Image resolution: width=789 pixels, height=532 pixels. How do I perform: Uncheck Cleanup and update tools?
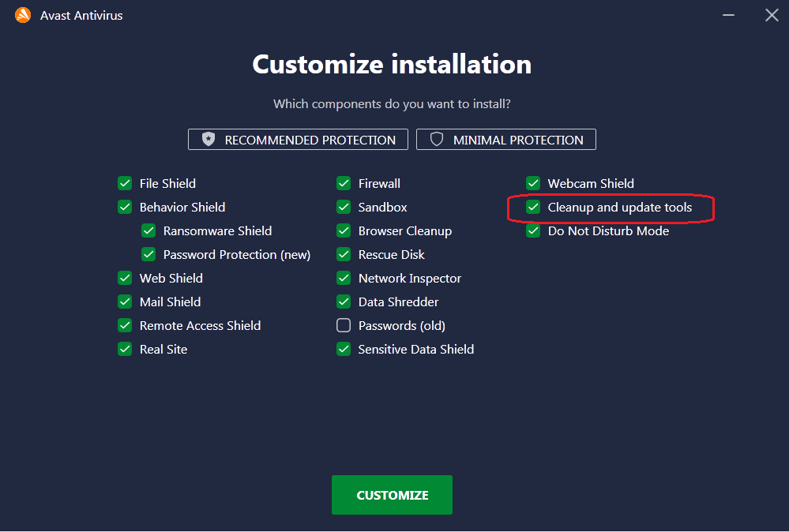pos(533,208)
